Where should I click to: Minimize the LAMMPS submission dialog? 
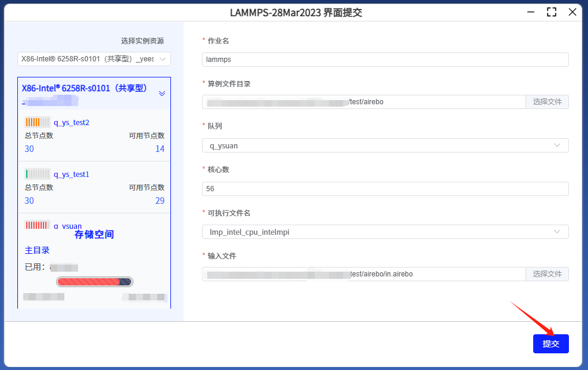[x=530, y=12]
